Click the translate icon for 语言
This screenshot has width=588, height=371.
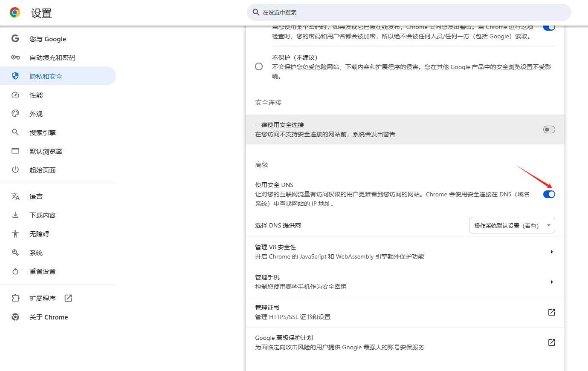pos(15,196)
